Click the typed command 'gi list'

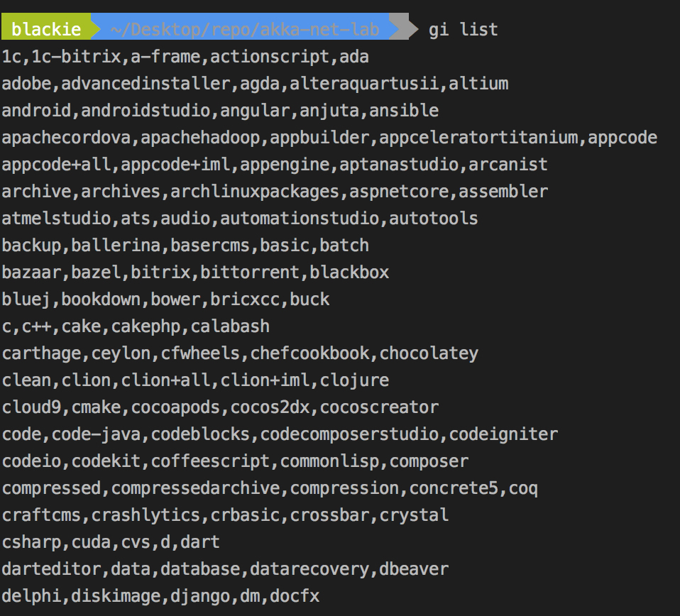[x=463, y=30]
